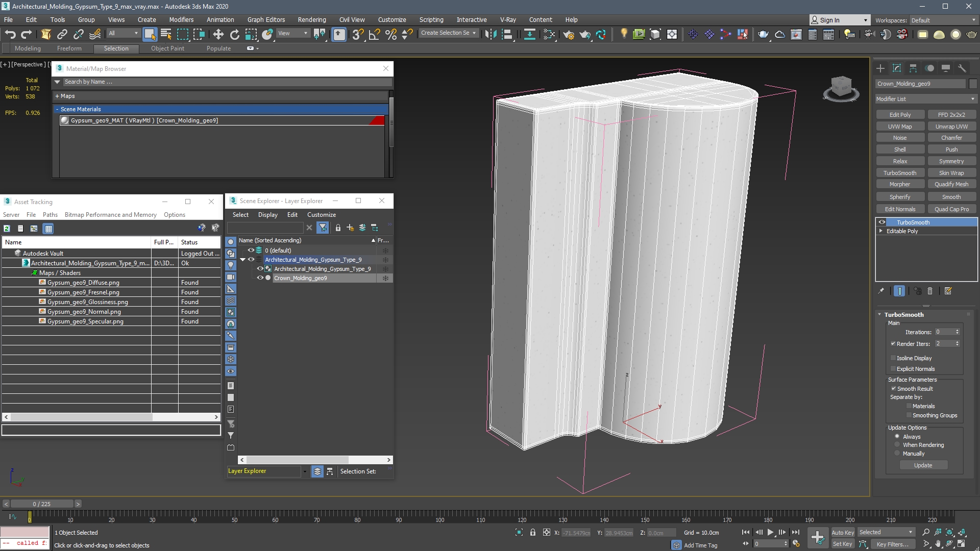Image resolution: width=980 pixels, height=551 pixels.
Task: Open the Utilities wrench panel icon
Action: (x=962, y=68)
